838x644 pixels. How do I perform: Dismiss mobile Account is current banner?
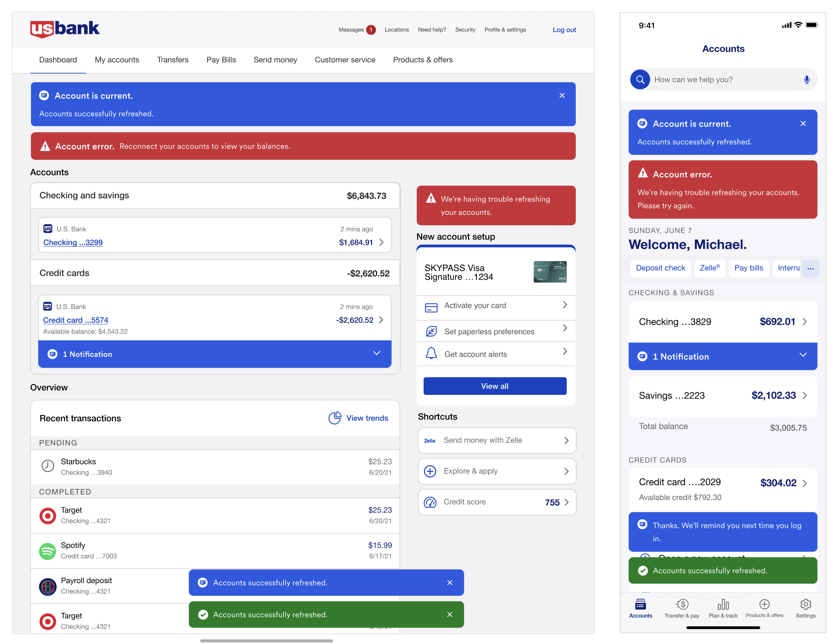[x=803, y=124]
